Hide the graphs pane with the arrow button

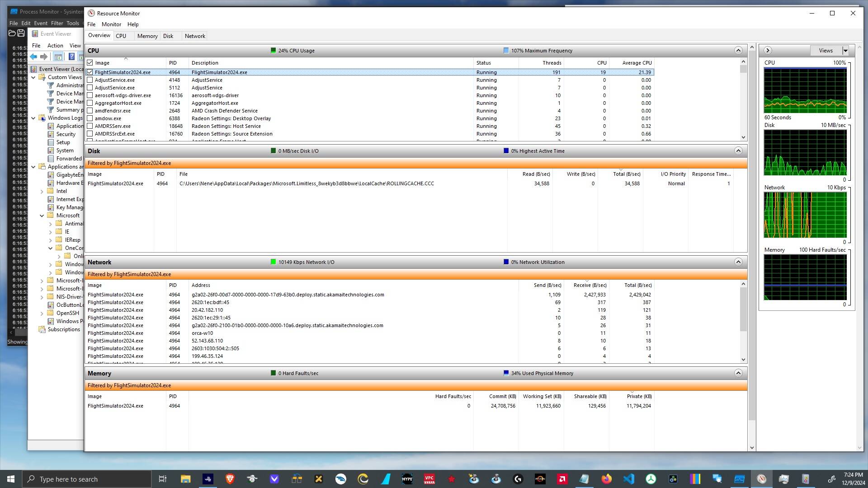tap(768, 51)
